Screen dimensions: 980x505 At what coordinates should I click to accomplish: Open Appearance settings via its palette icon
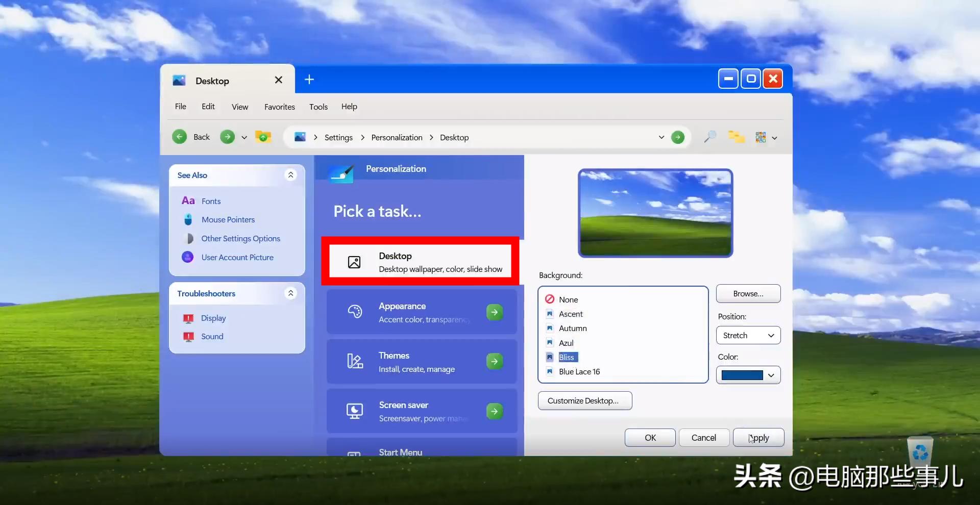click(x=355, y=312)
